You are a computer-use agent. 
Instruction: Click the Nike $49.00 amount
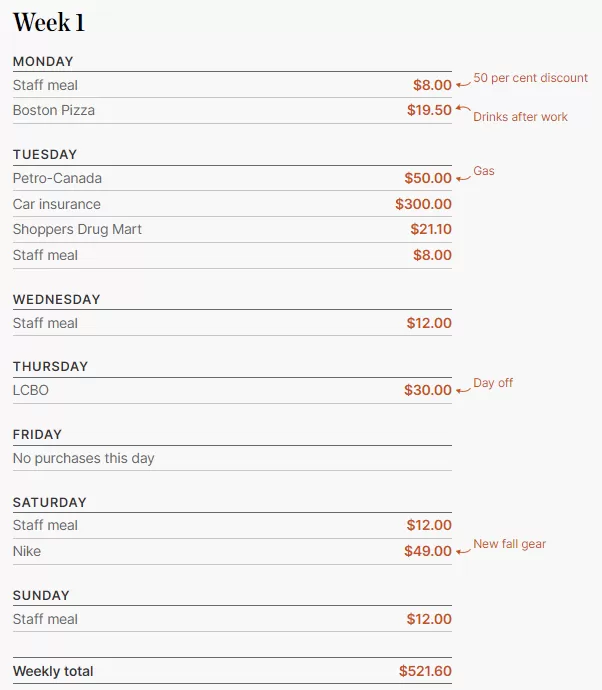(428, 551)
